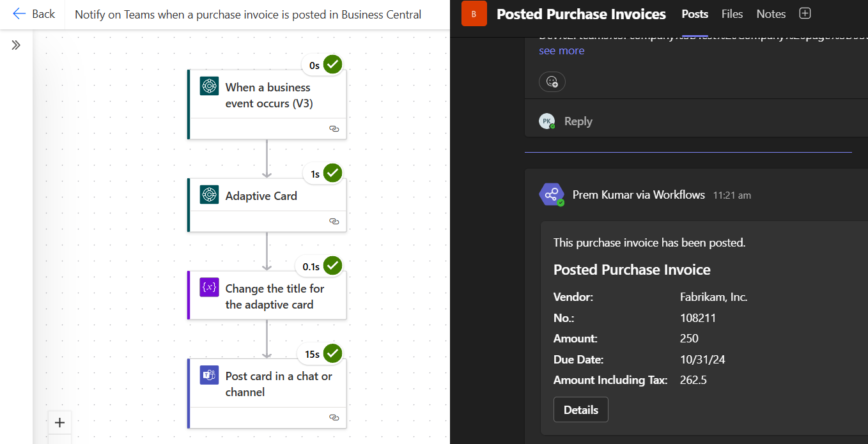This screenshot has width=868, height=444.
Task: Click the PK user avatar beside Reply
Action: click(546, 121)
